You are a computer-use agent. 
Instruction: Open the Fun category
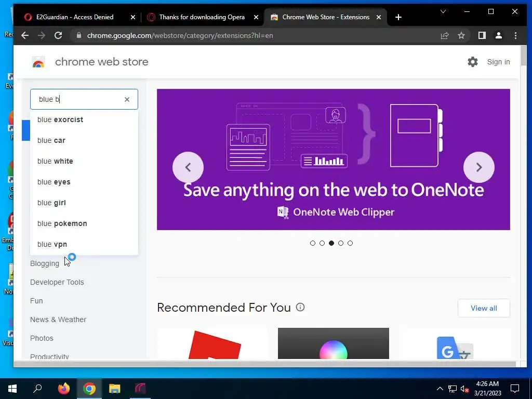[x=36, y=301]
